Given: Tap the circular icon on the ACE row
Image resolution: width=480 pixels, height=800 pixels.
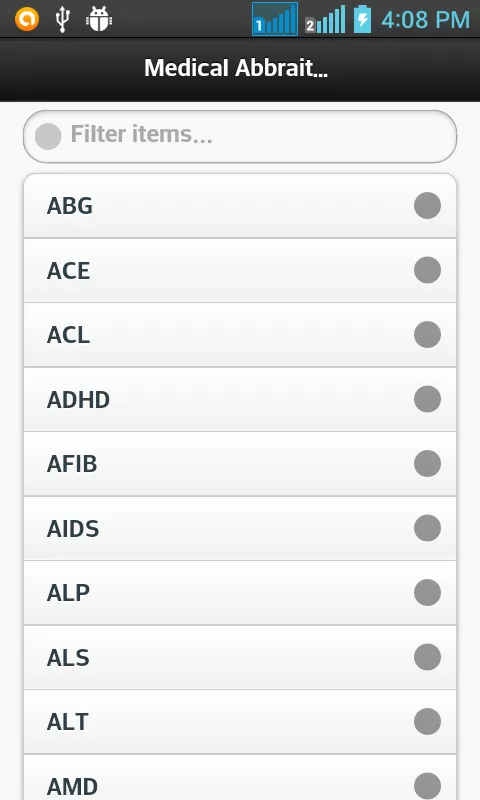Looking at the screenshot, I should pos(427,270).
